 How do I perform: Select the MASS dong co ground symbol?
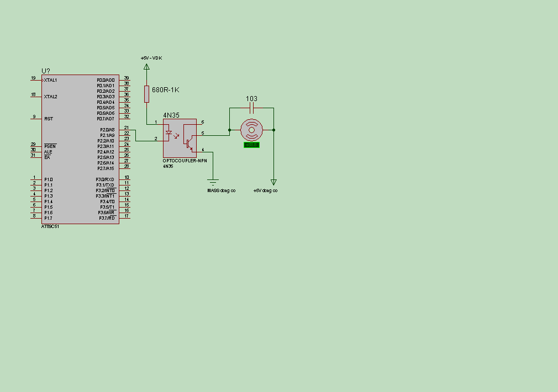tap(213, 182)
